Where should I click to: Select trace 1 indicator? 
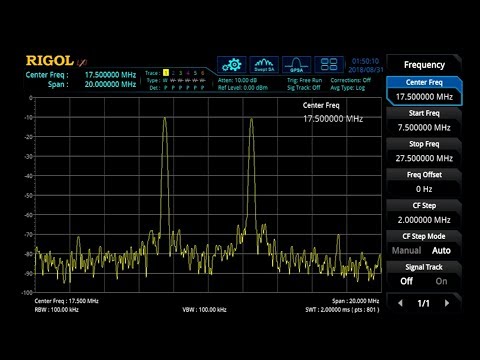(x=166, y=73)
